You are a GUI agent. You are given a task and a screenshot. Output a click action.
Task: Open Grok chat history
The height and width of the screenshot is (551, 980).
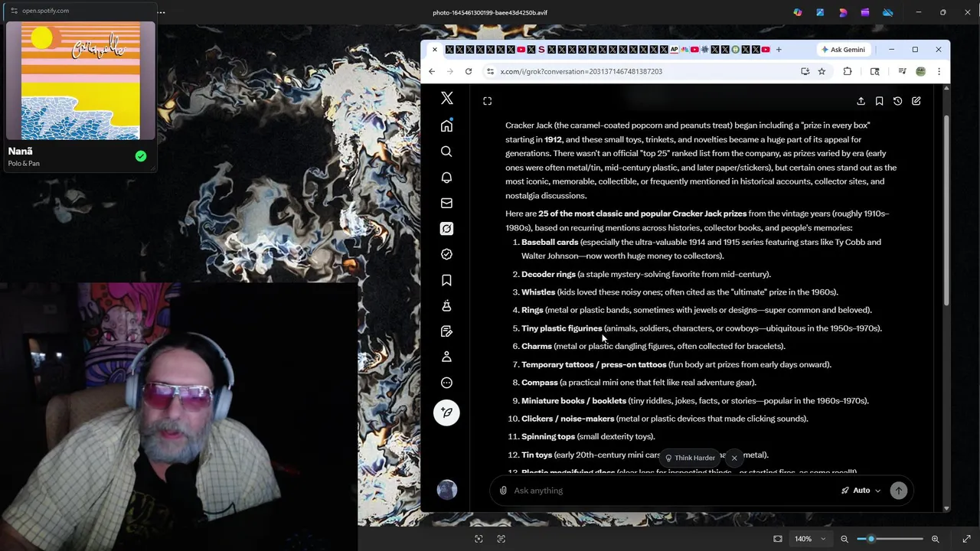coord(897,101)
